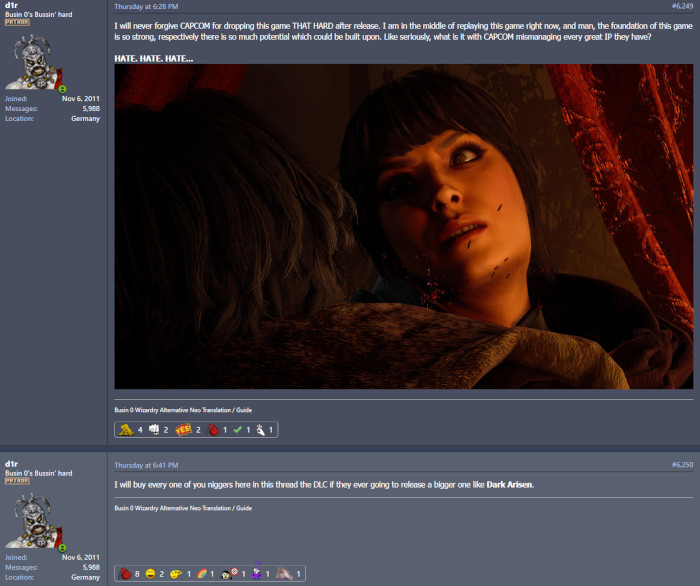Click the reaction count 4 beside gold pile
This screenshot has height=586, width=700.
(140, 430)
